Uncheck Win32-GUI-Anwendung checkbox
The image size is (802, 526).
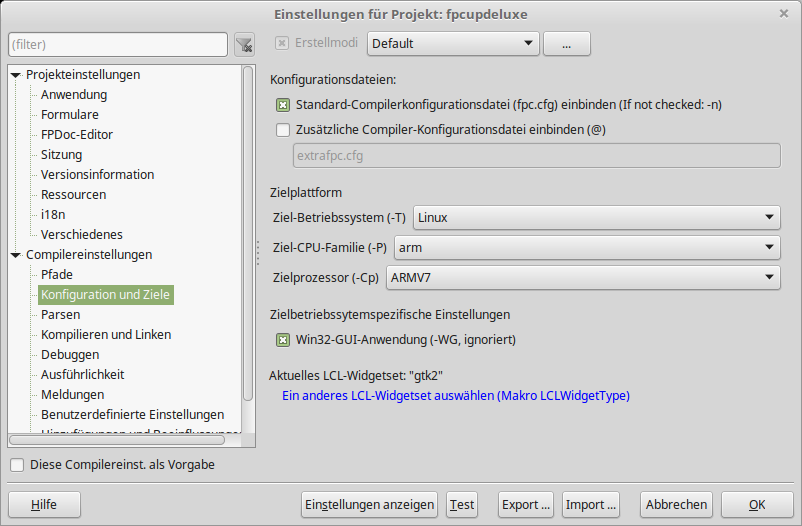(x=283, y=340)
